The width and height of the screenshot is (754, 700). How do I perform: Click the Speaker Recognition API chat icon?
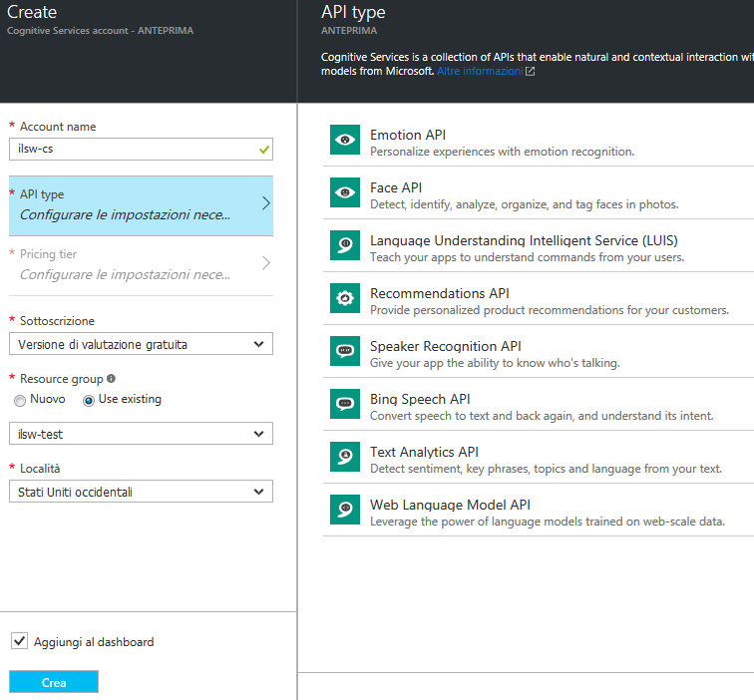coord(345,351)
